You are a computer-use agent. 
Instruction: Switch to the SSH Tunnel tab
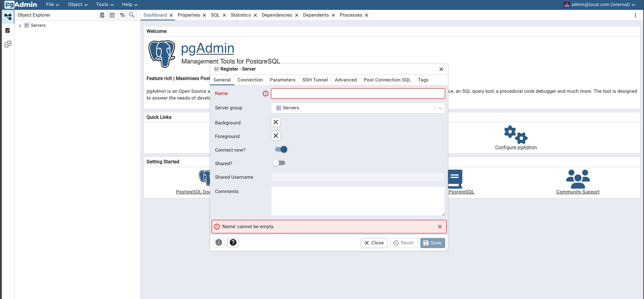315,80
